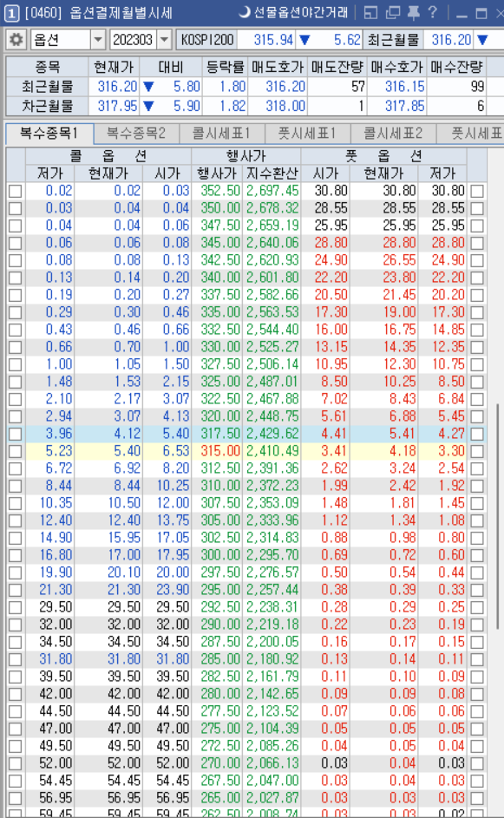Open the 옵션 type dropdown arrow
The image size is (504, 818).
(x=97, y=40)
